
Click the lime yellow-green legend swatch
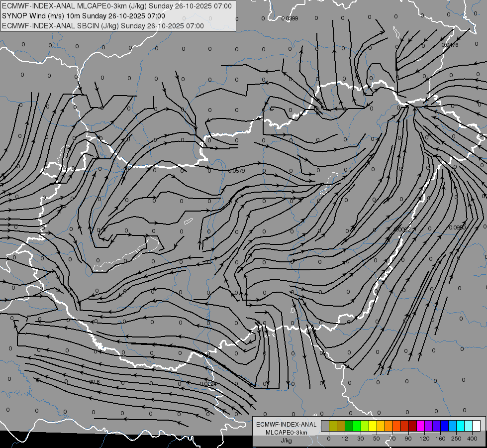pos(365,426)
